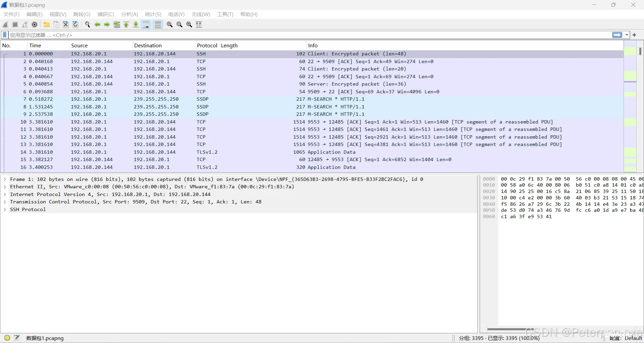644x343 pixels.
Task: Reload the capture file
Action: [75, 24]
